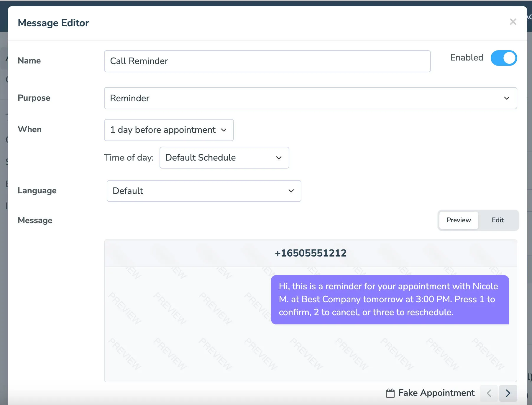532x405 pixels.
Task: Open the Reminder purpose dropdown
Action: click(311, 98)
